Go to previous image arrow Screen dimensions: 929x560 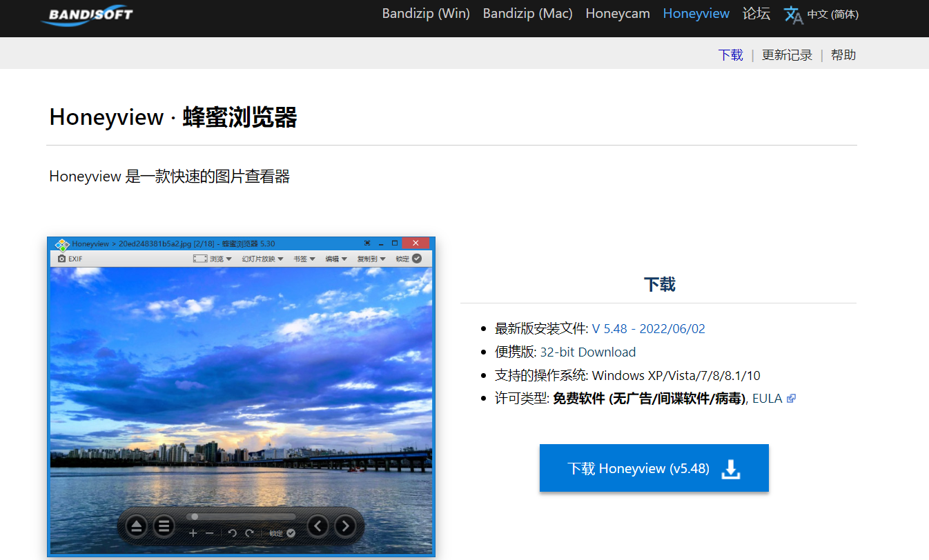[317, 526]
